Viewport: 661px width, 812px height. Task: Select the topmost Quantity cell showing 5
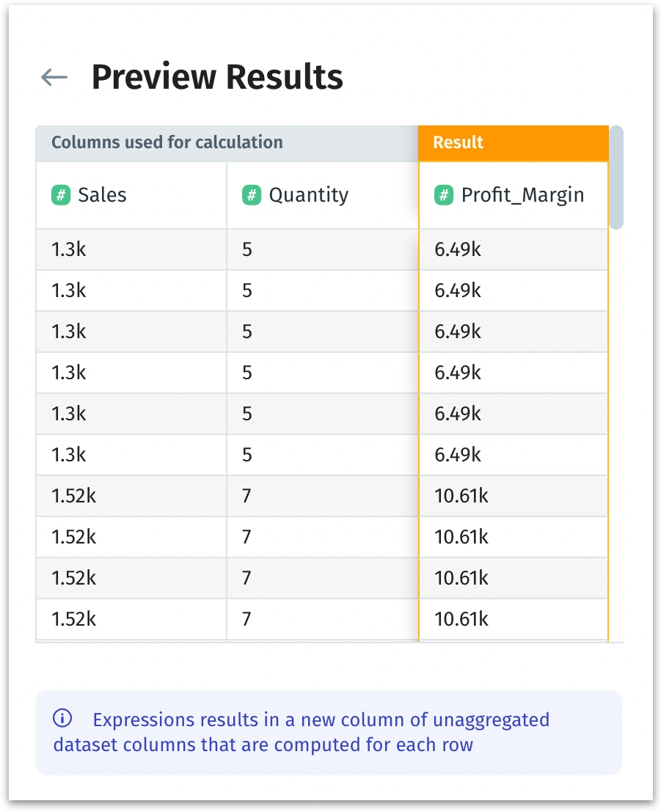coord(247,249)
